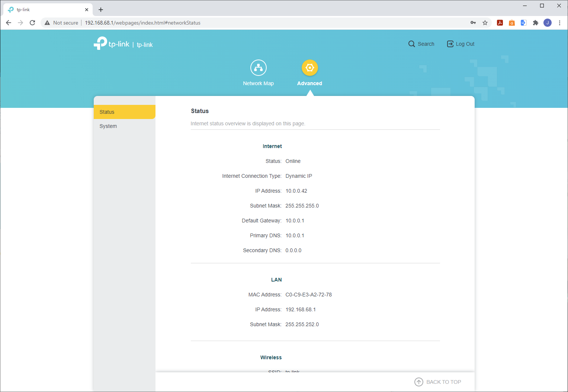Click the Back to Top arrow icon

point(419,382)
